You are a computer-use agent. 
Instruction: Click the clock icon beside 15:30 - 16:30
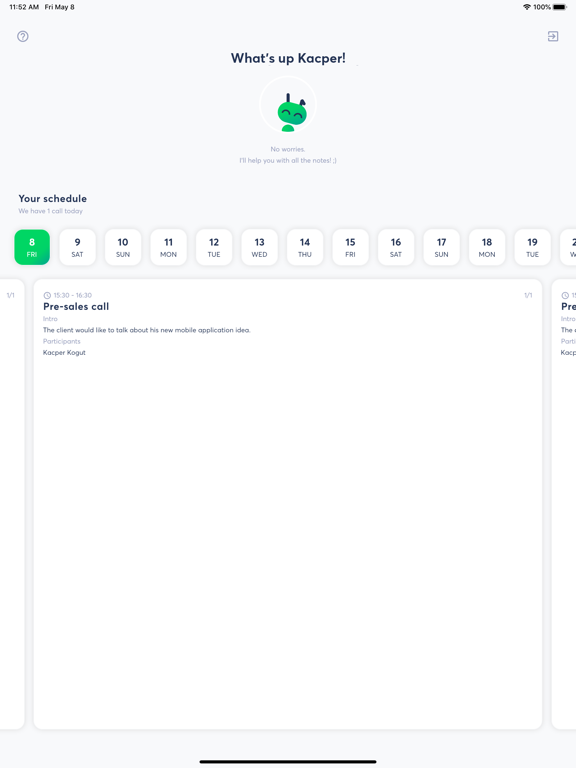(47, 295)
